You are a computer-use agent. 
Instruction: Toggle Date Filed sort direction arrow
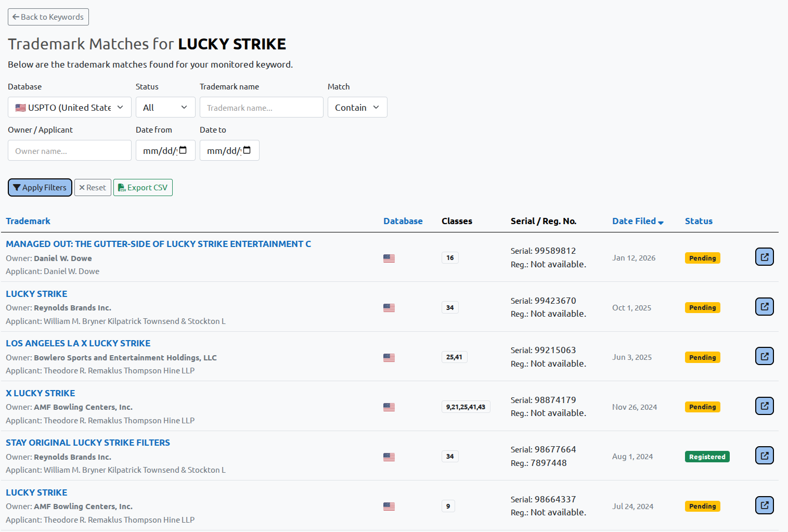pos(661,222)
